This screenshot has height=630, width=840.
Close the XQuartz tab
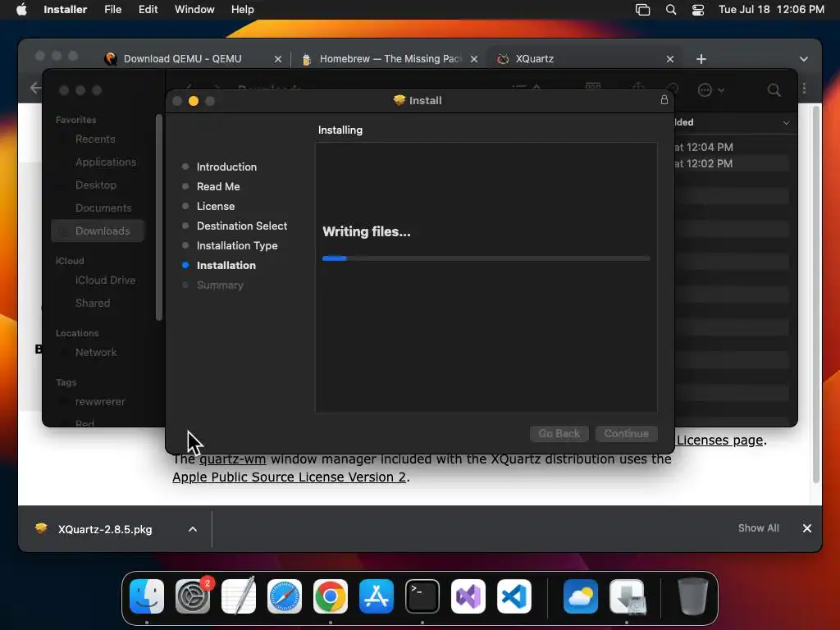coord(669,59)
